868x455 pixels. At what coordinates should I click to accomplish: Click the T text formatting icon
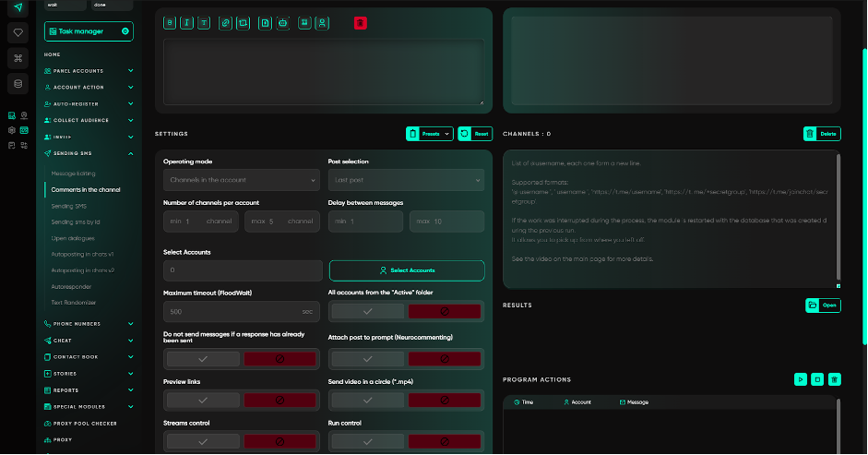coord(204,23)
